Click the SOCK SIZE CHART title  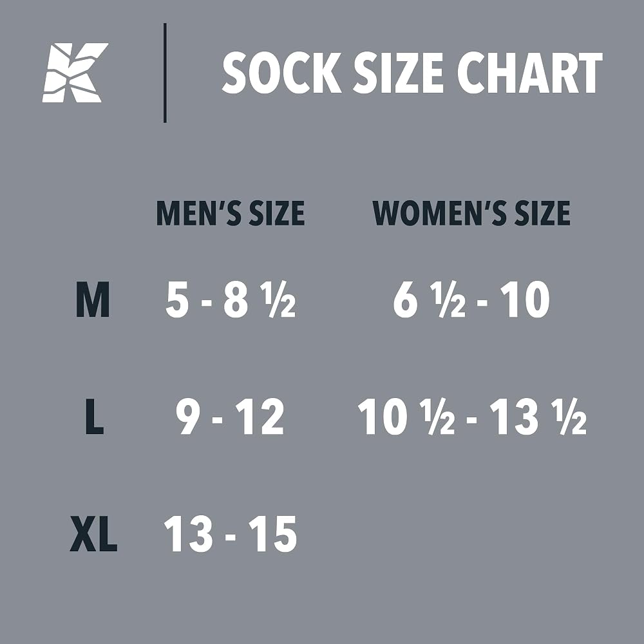(412, 73)
